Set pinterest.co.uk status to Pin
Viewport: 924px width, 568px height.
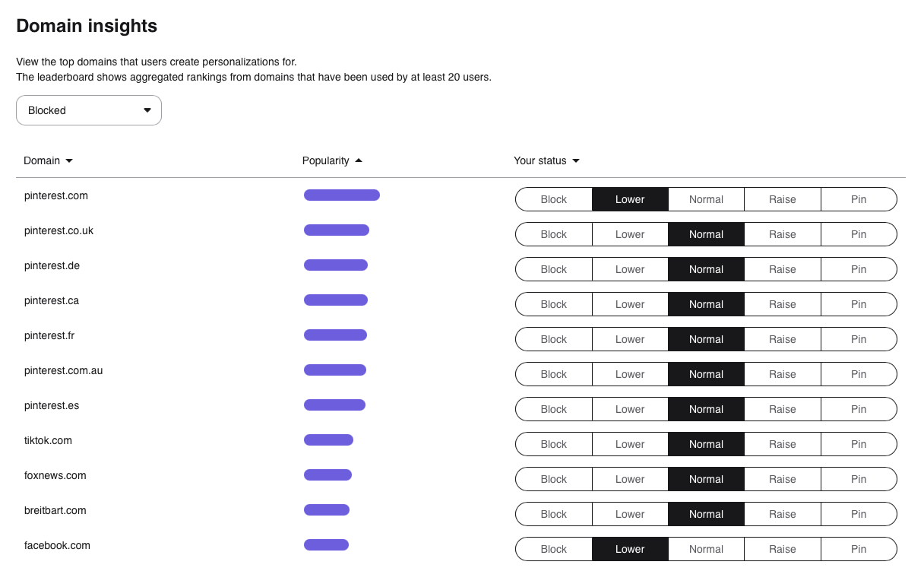tap(858, 233)
